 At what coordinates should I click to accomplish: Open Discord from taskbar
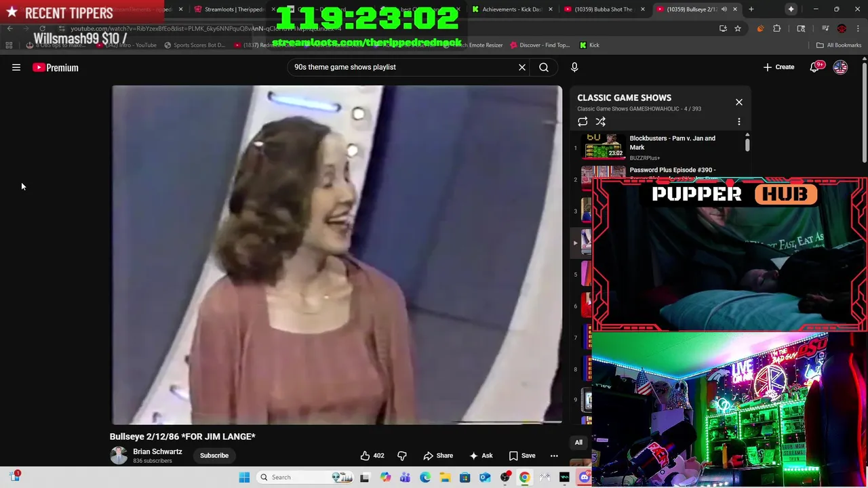pos(585,477)
